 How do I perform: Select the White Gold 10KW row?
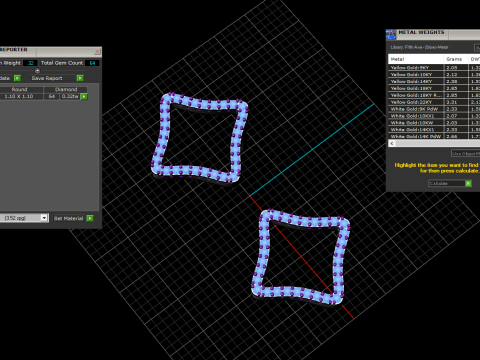pyautogui.click(x=434, y=123)
